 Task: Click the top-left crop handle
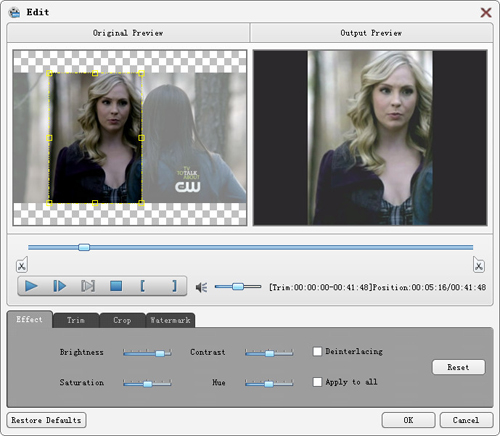(x=49, y=73)
